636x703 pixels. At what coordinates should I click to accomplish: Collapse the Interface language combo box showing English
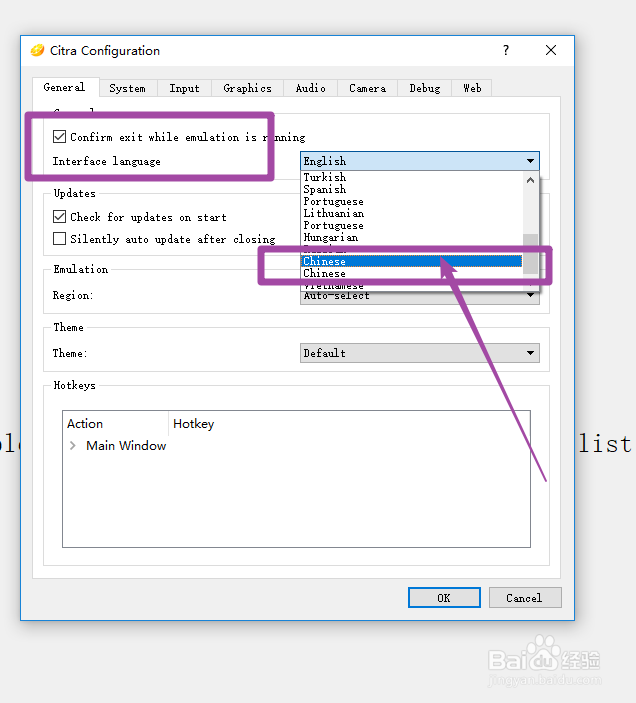[420, 161]
